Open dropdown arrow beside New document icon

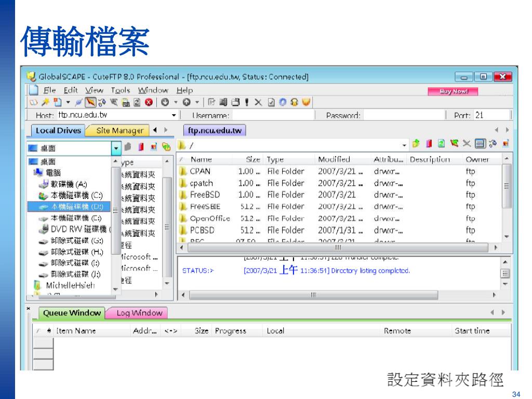pyautogui.click(x=68, y=102)
